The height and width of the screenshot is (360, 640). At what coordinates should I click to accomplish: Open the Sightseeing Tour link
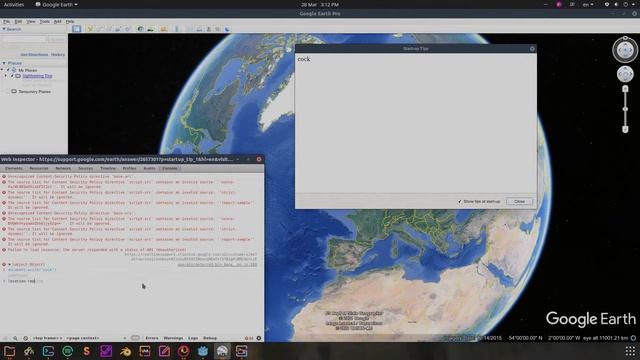pyautogui.click(x=37, y=76)
